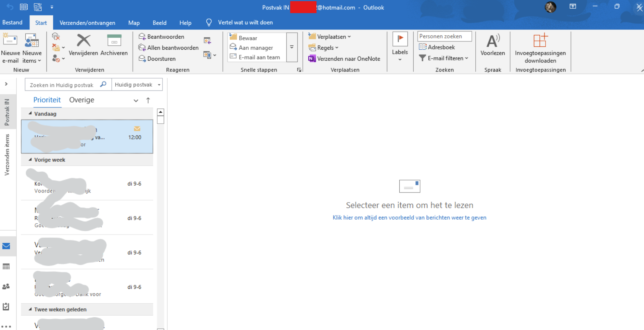Open the Regels rules dropdown
This screenshot has height=330, width=644.
coord(324,48)
